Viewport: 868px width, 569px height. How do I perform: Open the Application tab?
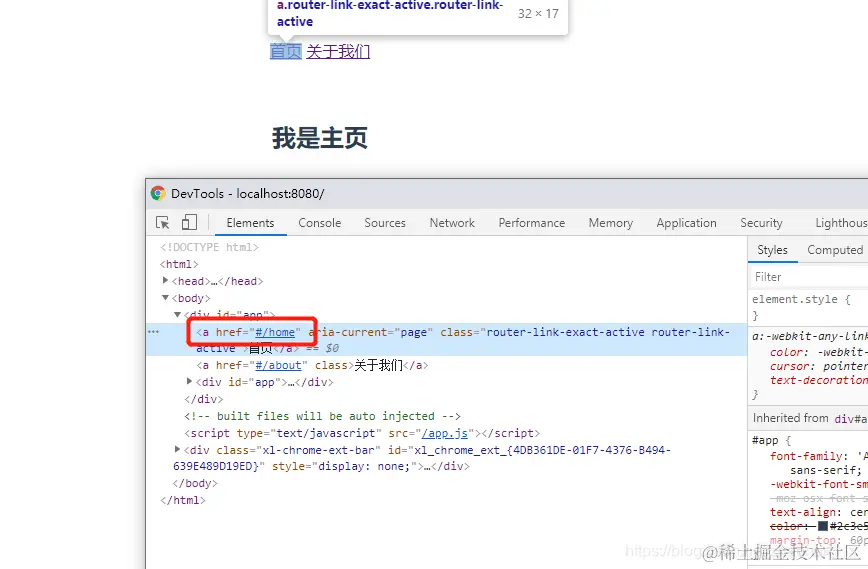(x=686, y=223)
